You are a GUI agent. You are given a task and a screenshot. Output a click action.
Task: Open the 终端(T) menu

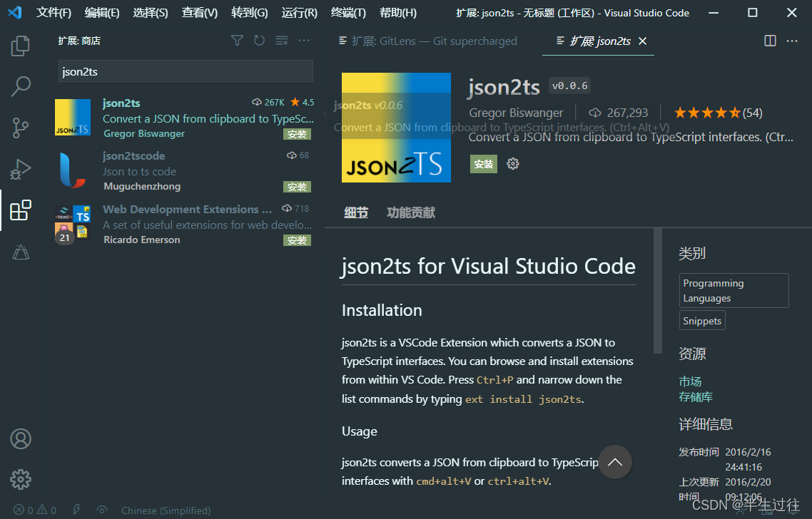(348, 12)
